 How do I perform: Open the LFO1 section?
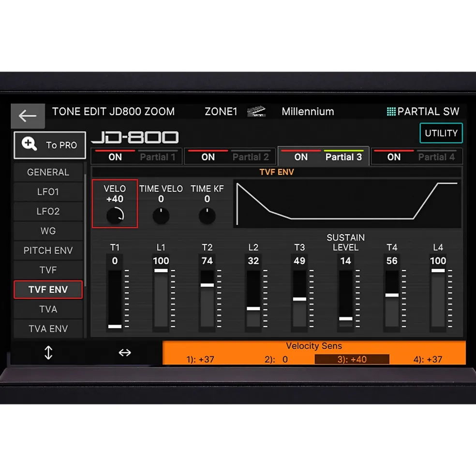tap(48, 191)
